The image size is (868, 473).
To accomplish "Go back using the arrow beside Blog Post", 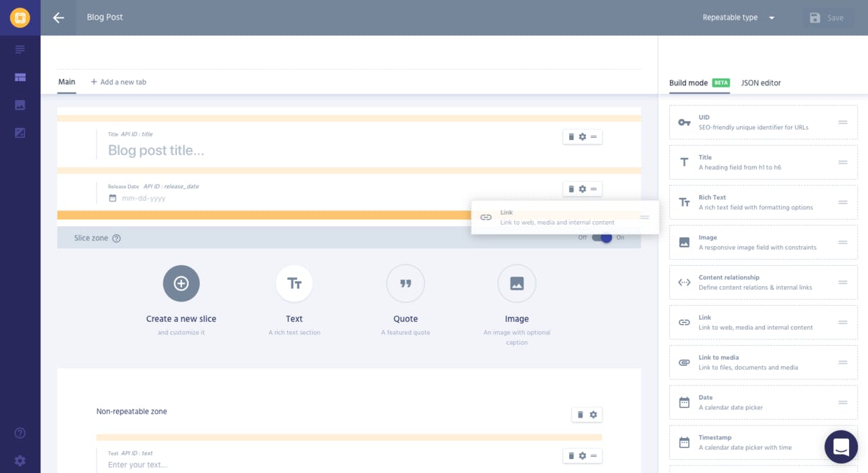I will (x=59, y=17).
